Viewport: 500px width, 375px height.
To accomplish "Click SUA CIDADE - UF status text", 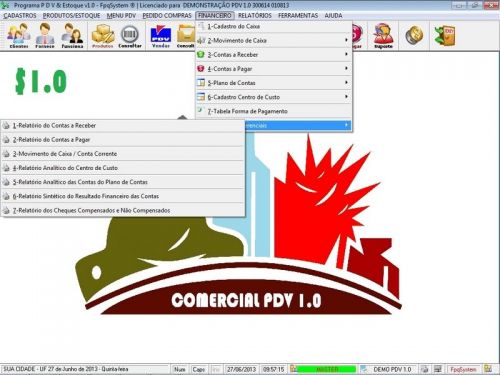I will point(66,369).
